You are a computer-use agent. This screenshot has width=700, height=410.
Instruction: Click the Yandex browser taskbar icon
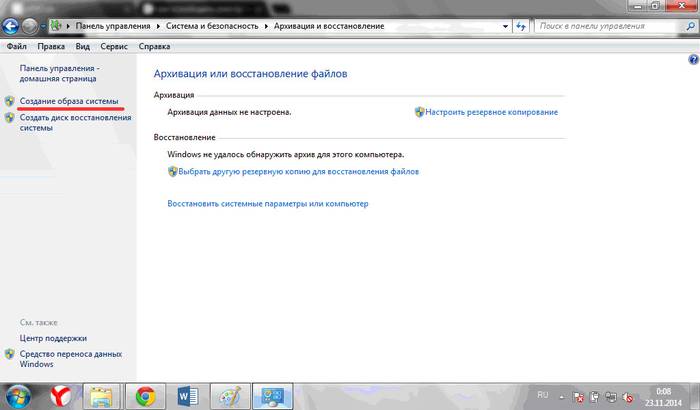point(59,395)
